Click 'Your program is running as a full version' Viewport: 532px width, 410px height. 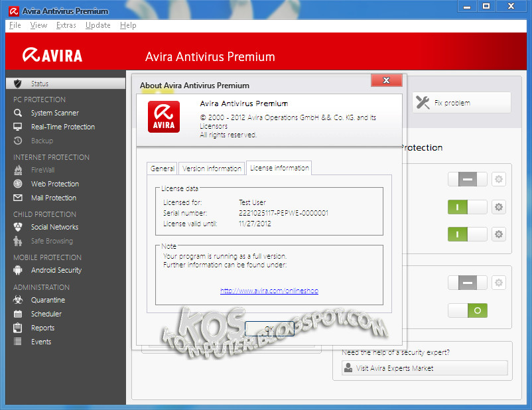click(225, 256)
